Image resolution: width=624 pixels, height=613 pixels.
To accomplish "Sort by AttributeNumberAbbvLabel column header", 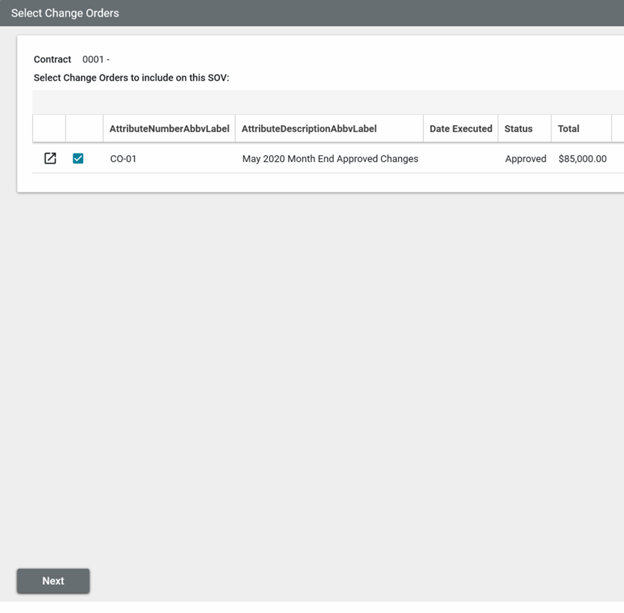I will (x=169, y=129).
